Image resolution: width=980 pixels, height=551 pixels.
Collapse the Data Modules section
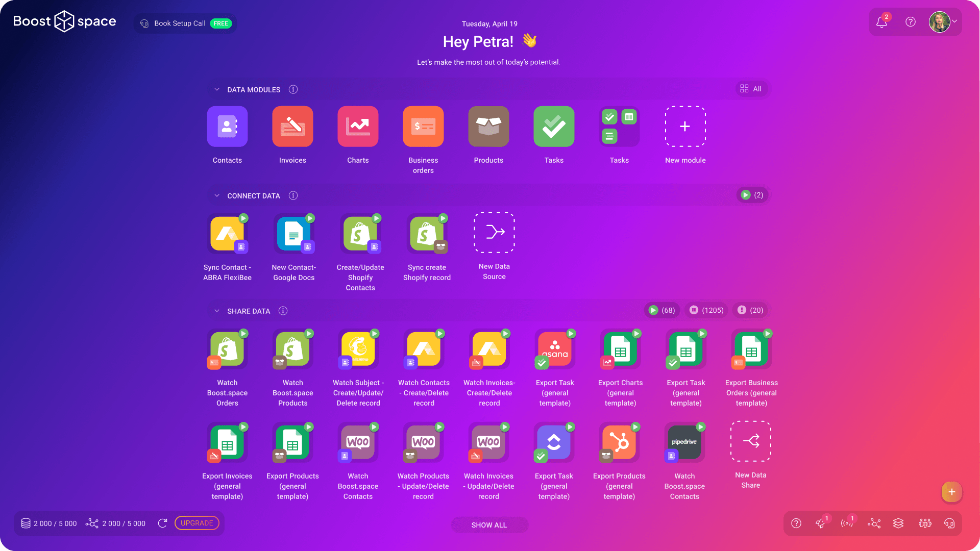tap(217, 89)
